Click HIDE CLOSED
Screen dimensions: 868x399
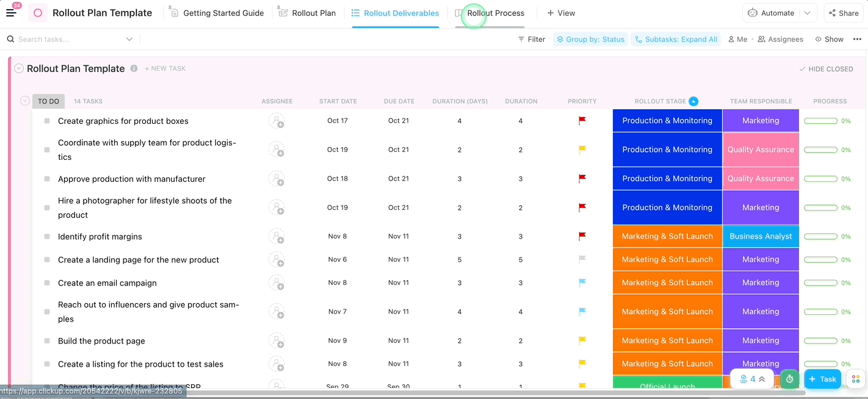coord(826,69)
